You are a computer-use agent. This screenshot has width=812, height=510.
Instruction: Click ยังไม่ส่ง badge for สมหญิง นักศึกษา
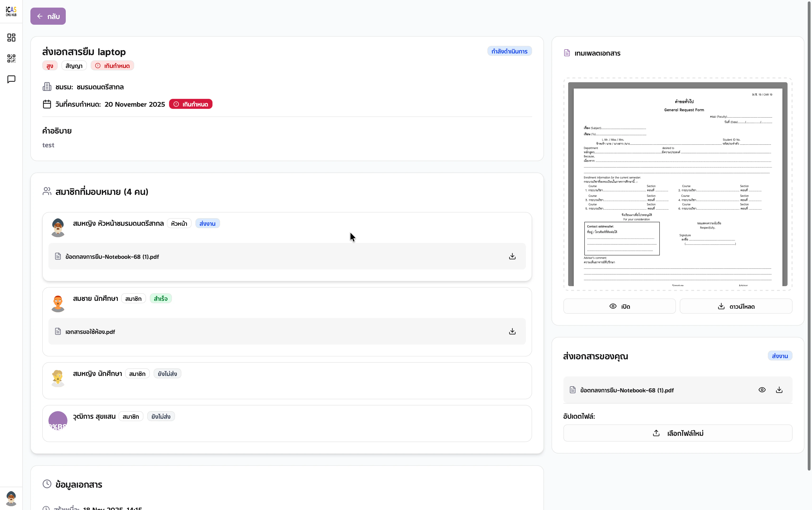167,374
